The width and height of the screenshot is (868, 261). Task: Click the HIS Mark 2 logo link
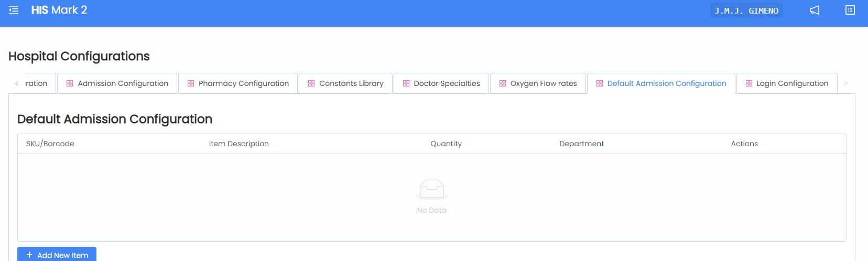[59, 10]
